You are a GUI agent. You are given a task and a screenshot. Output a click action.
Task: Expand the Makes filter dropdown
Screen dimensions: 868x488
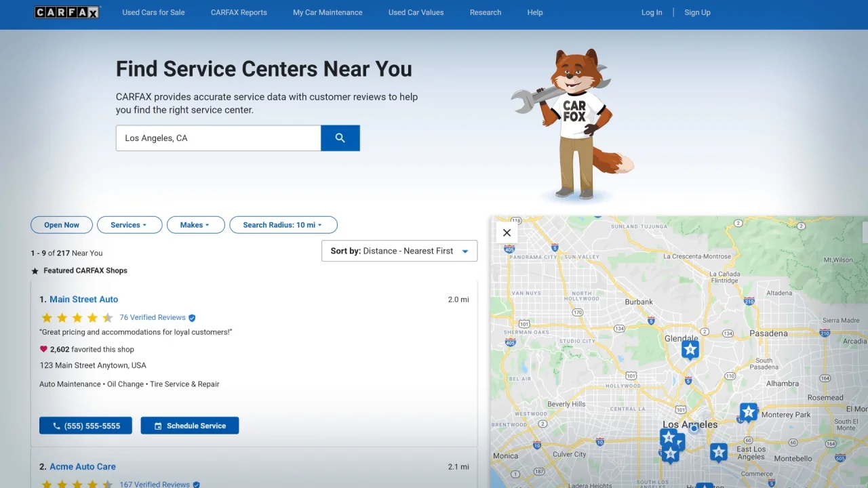click(195, 225)
